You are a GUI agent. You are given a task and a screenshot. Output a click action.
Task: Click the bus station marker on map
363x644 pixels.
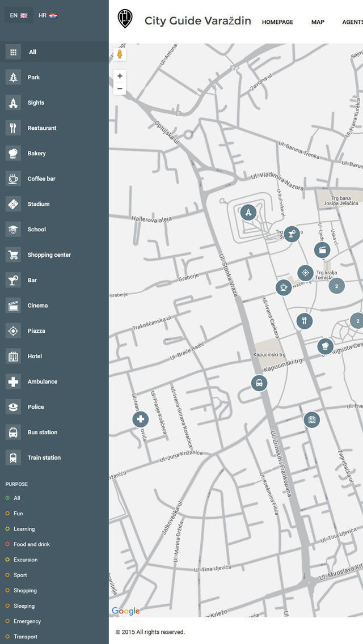pos(259,383)
